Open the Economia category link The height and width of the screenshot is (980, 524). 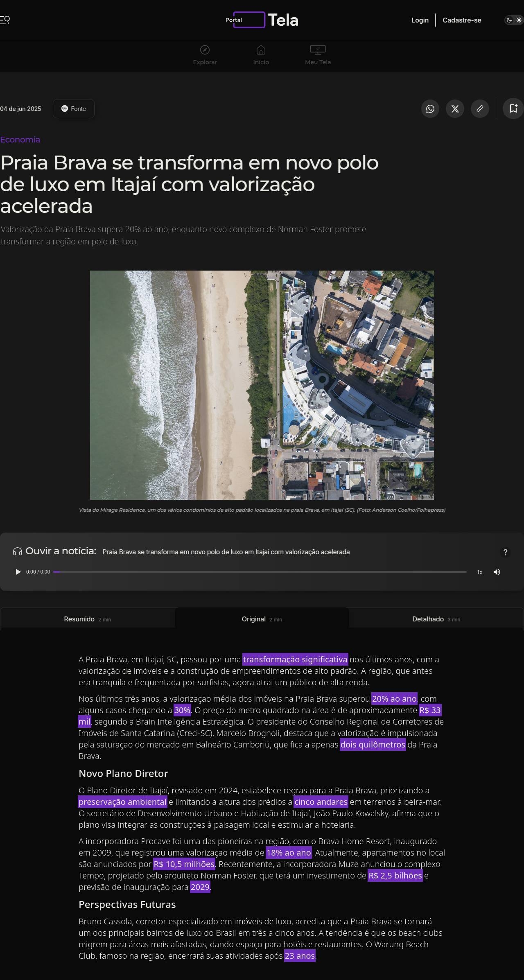pos(20,140)
